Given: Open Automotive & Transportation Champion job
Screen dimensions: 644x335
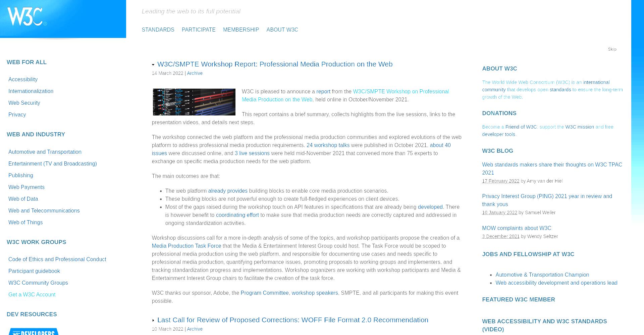Looking at the screenshot, I should point(542,275).
